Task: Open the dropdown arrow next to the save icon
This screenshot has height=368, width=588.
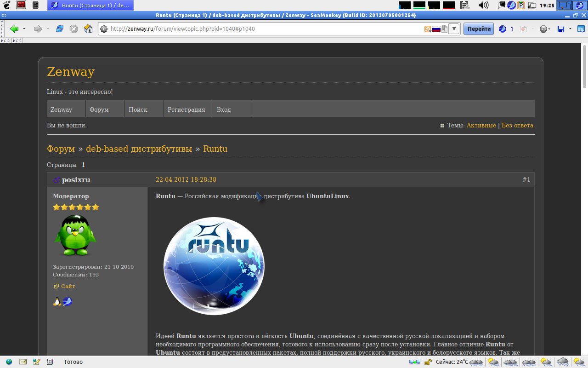Action: [x=570, y=29]
